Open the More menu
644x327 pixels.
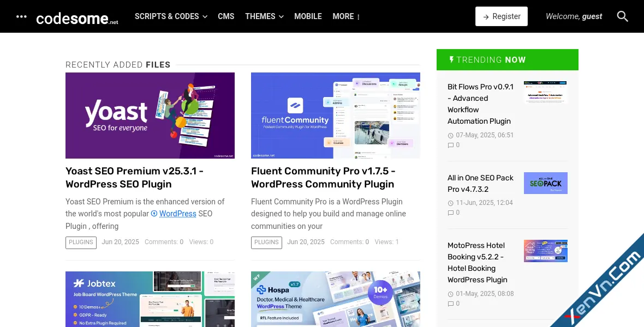[346, 16]
